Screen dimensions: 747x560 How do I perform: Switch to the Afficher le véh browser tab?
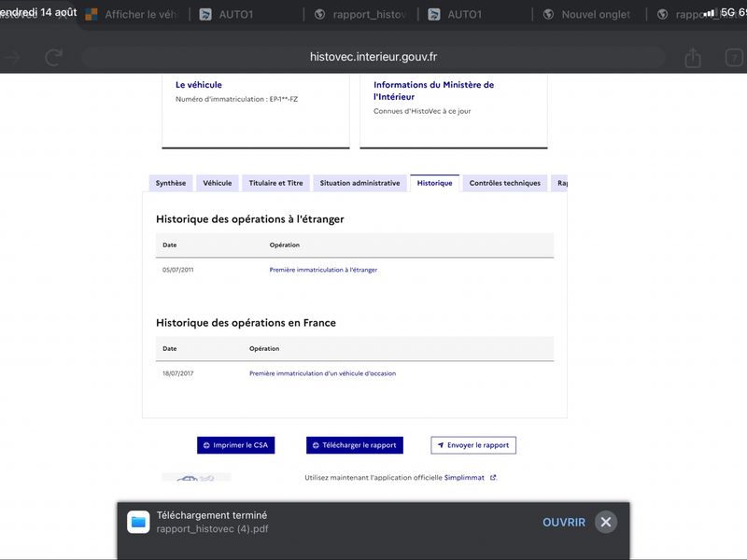pyautogui.click(x=131, y=15)
